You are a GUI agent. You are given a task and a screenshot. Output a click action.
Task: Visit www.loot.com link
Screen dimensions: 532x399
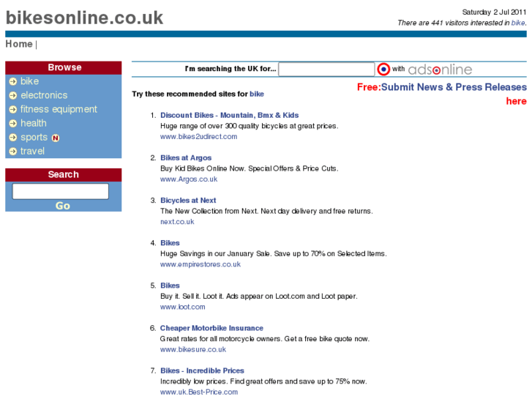[182, 307]
